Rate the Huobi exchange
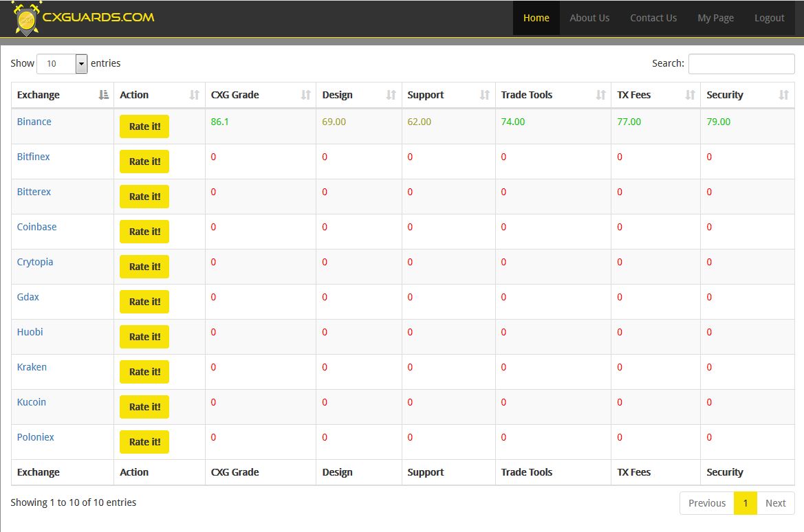This screenshot has height=532, width=804. click(144, 337)
